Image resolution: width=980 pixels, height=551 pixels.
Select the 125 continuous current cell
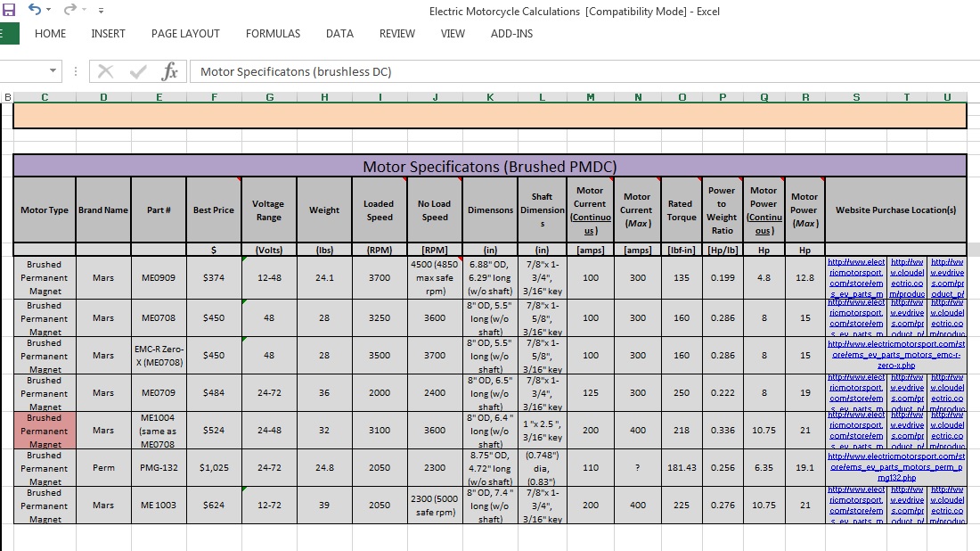click(x=591, y=393)
